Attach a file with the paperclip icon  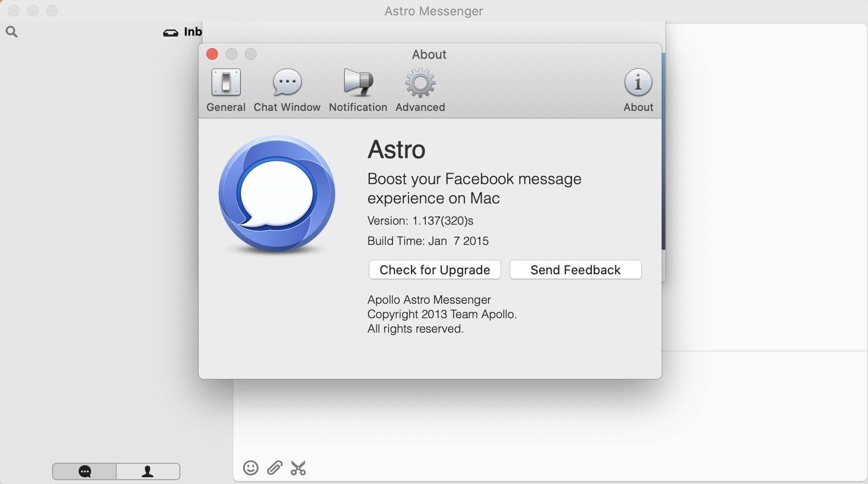274,468
